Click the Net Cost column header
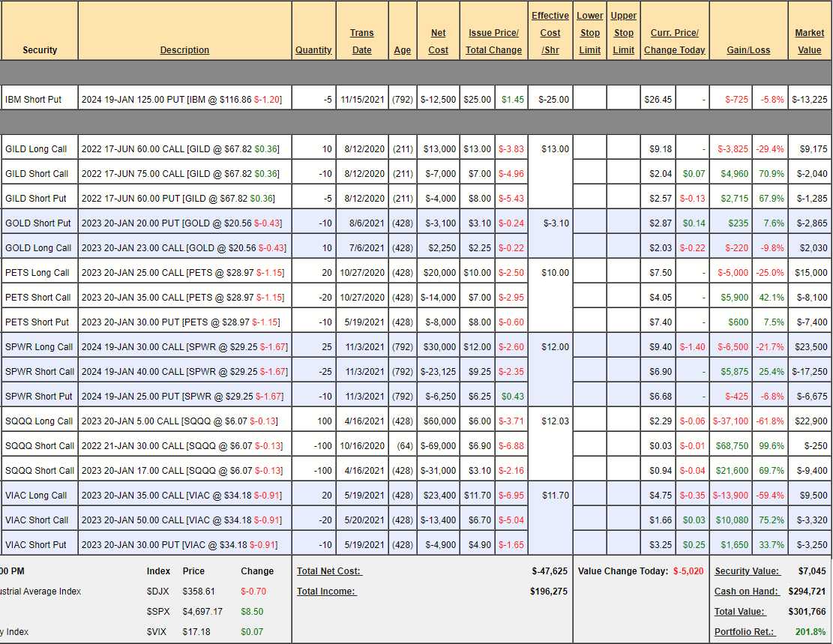 point(438,41)
